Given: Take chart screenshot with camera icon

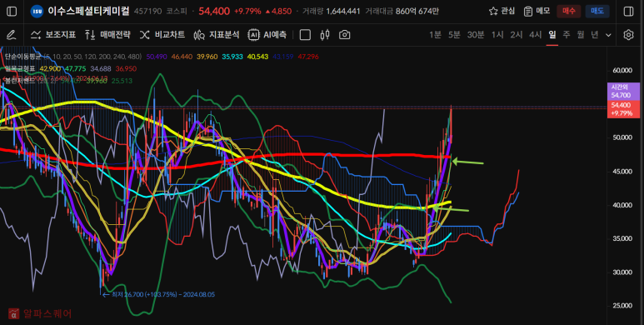Looking at the screenshot, I should click(345, 35).
